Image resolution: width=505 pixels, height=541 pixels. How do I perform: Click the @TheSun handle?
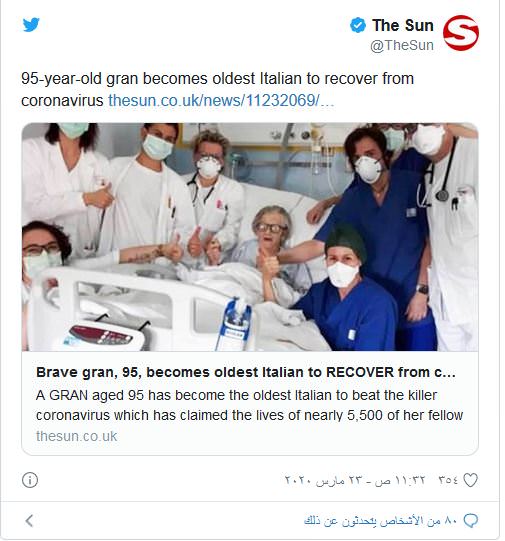click(x=402, y=46)
